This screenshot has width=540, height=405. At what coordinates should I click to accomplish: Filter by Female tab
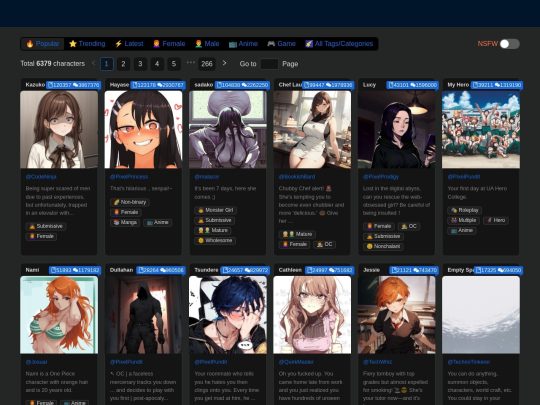click(169, 44)
